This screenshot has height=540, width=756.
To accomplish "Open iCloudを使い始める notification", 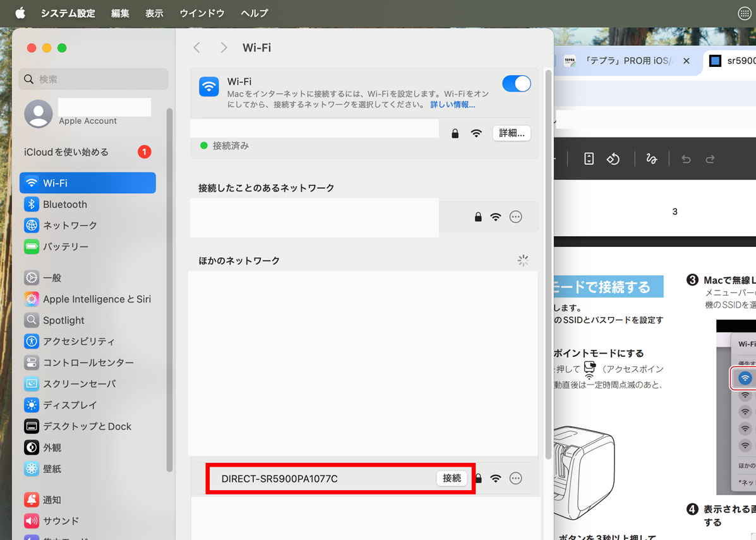I will (87, 152).
